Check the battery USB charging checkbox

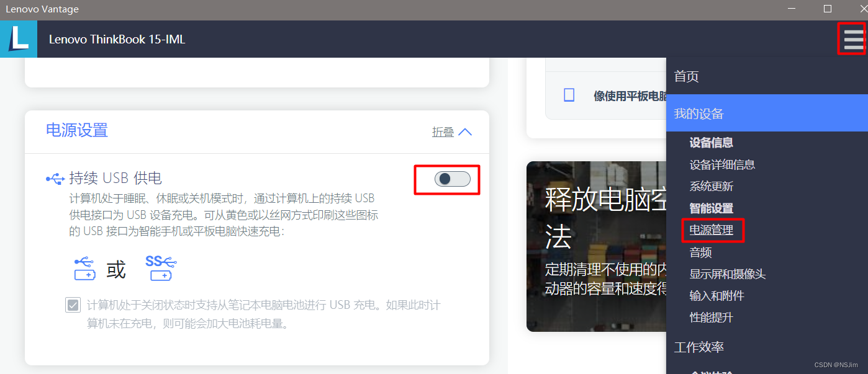(x=73, y=305)
